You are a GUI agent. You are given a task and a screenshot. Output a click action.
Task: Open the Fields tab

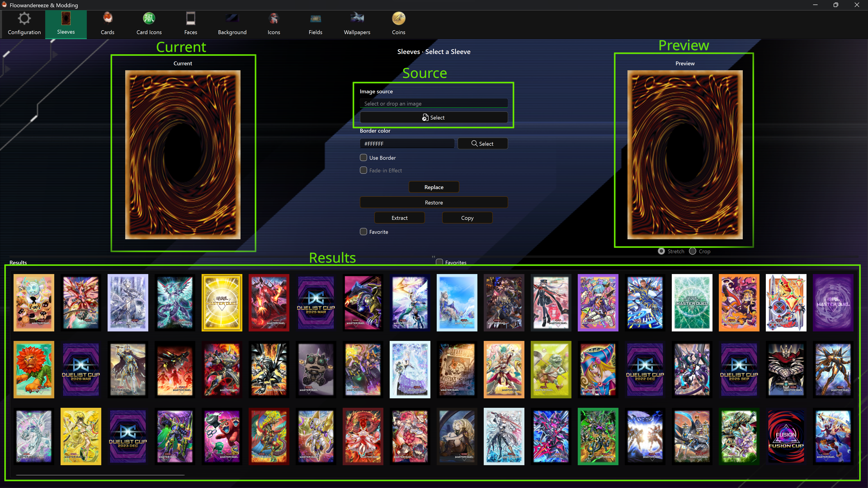click(315, 24)
